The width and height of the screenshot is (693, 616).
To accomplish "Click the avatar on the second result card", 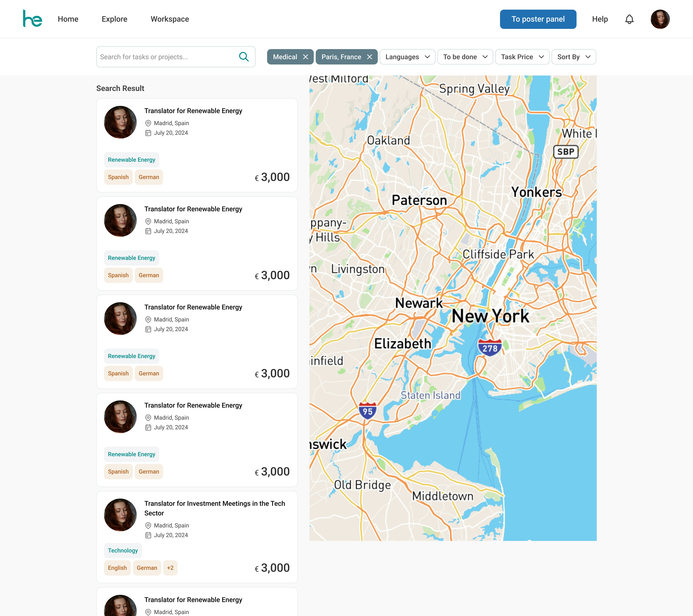I will (x=120, y=220).
